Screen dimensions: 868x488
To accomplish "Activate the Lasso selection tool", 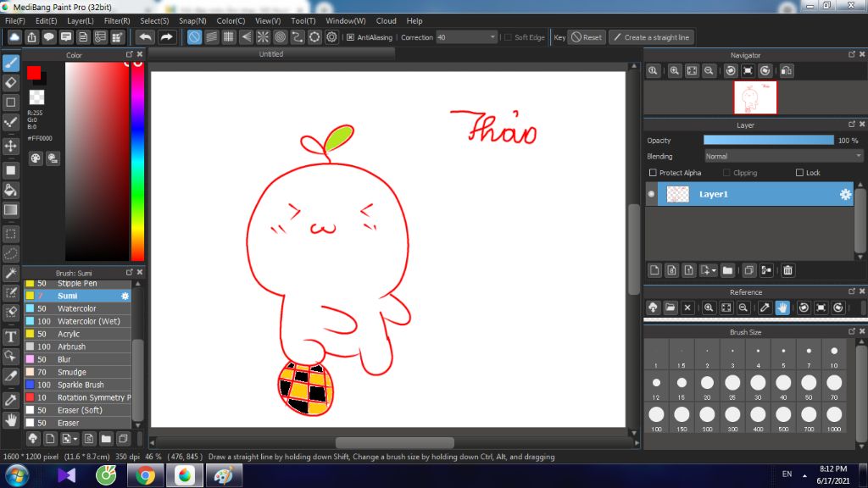I will [x=10, y=254].
